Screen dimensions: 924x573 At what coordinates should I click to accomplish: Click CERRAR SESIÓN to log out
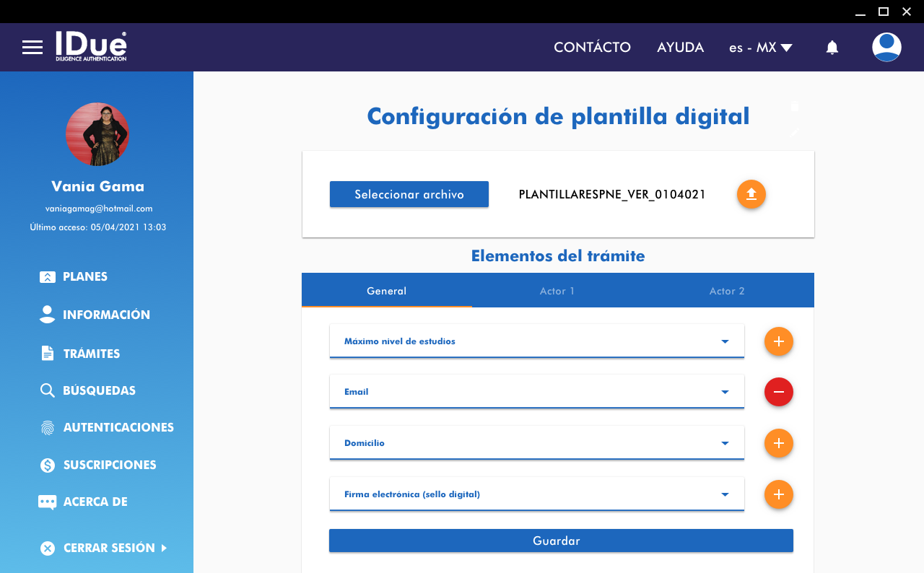pyautogui.click(x=108, y=548)
